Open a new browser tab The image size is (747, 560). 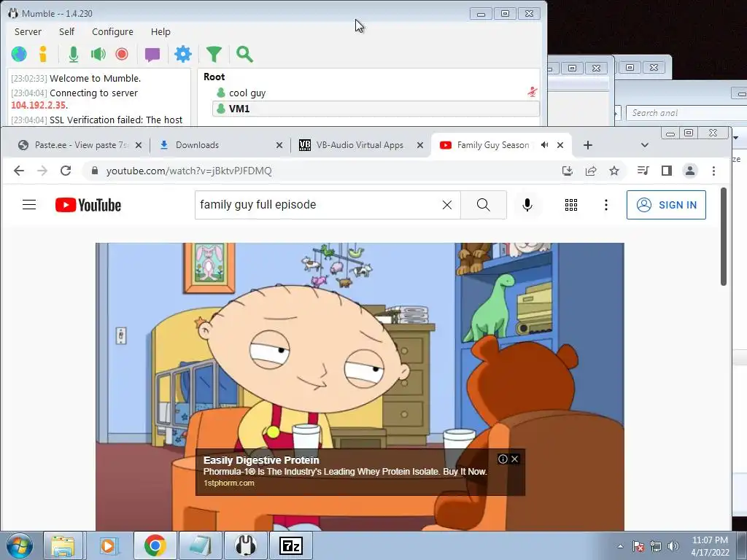pyautogui.click(x=588, y=145)
